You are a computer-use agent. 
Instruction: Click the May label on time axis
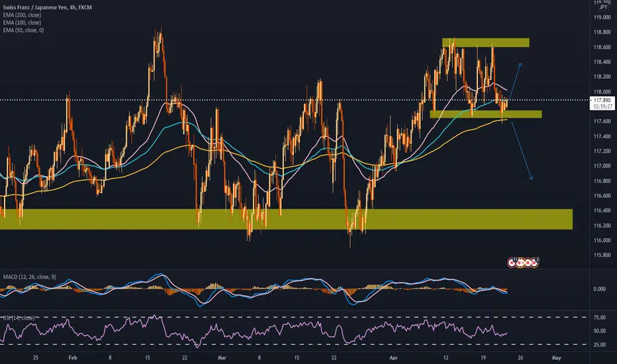click(x=556, y=357)
